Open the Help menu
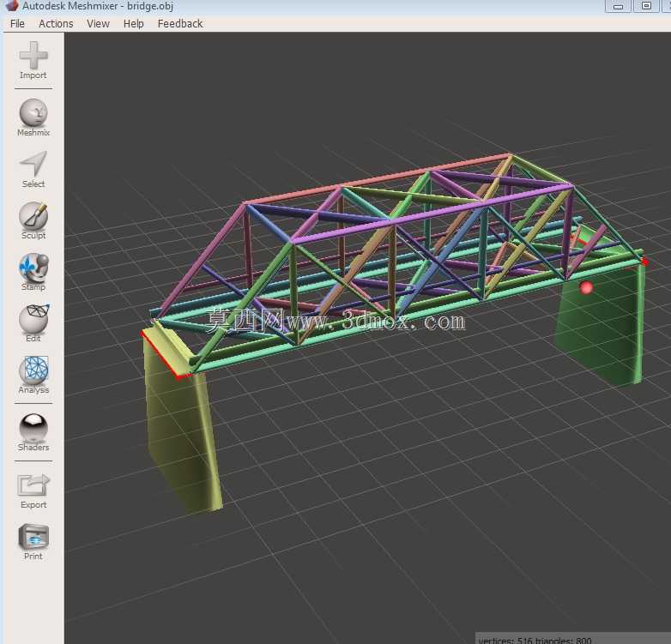Screen dimensions: 671x644 [134, 23]
